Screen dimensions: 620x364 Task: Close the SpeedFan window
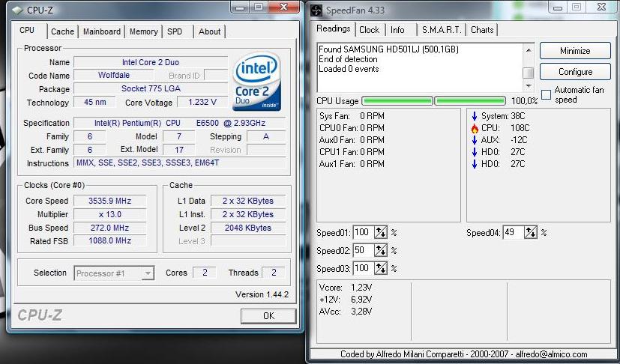pos(601,7)
